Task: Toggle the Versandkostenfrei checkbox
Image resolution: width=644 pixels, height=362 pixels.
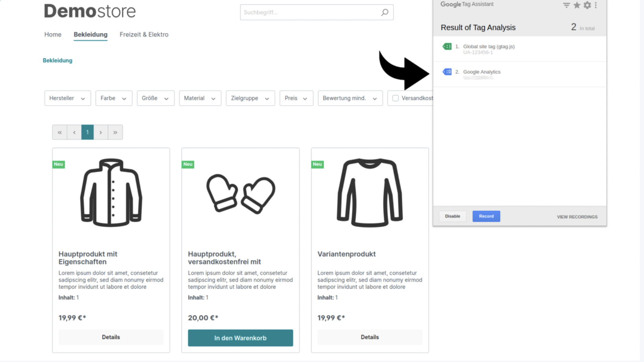Action: (396, 98)
